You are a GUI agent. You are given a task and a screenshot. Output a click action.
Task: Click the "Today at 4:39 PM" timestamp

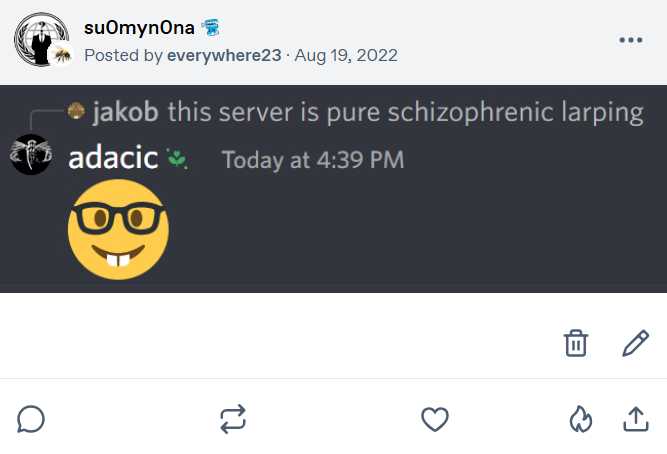tap(312, 160)
